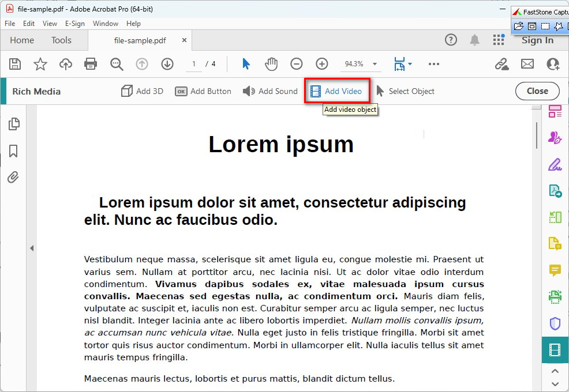Viewport: 569px width, 392px height.
Task: Close the Rich Media toolbar
Action: (x=537, y=91)
